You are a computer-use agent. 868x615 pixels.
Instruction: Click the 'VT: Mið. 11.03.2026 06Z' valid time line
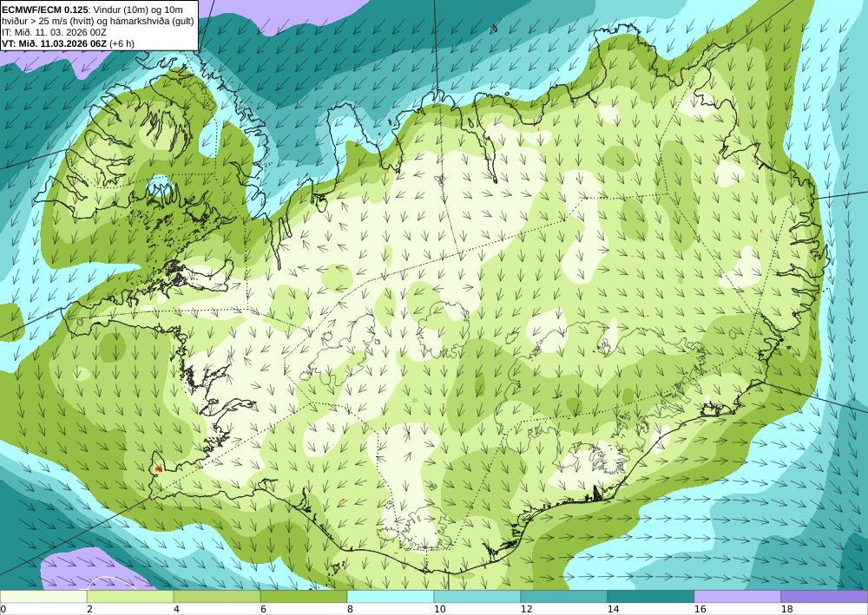click(54, 43)
